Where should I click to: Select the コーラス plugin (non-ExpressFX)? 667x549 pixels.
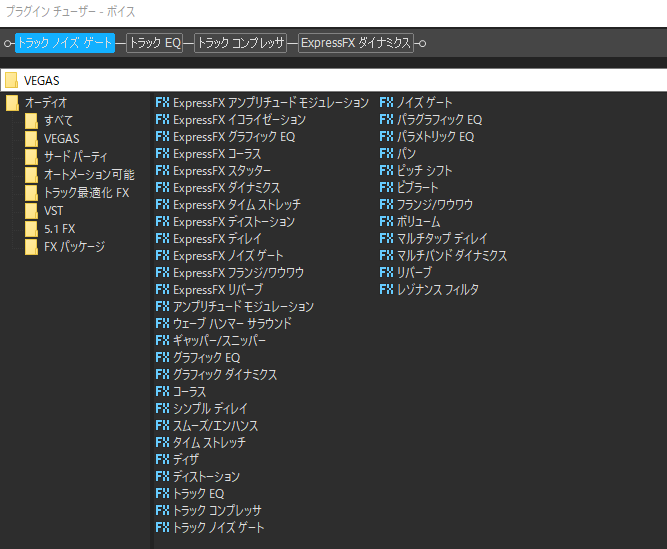click(181, 392)
